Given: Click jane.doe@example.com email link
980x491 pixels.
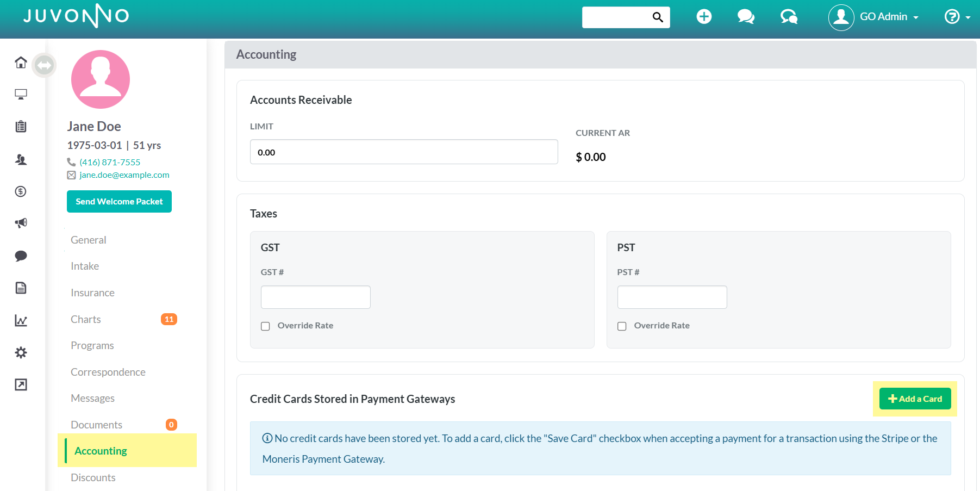Looking at the screenshot, I should pyautogui.click(x=124, y=175).
